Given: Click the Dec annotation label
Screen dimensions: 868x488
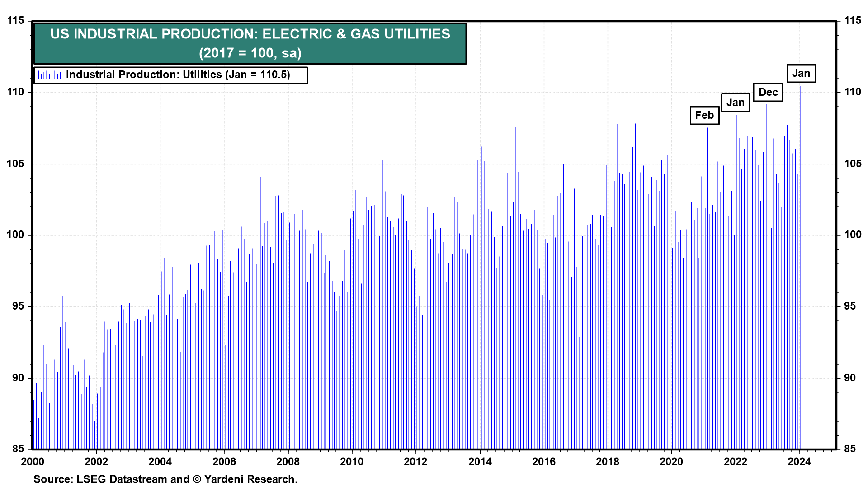Looking at the screenshot, I should 768,93.
